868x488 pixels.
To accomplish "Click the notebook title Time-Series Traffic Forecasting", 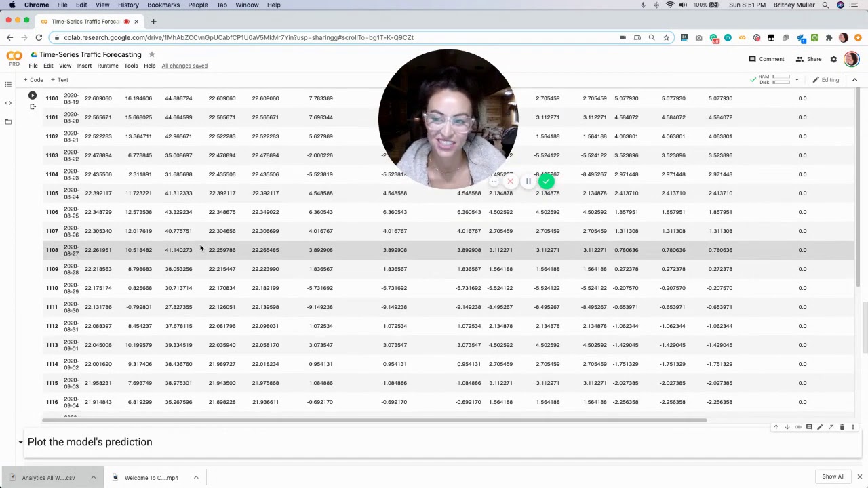I will [90, 54].
